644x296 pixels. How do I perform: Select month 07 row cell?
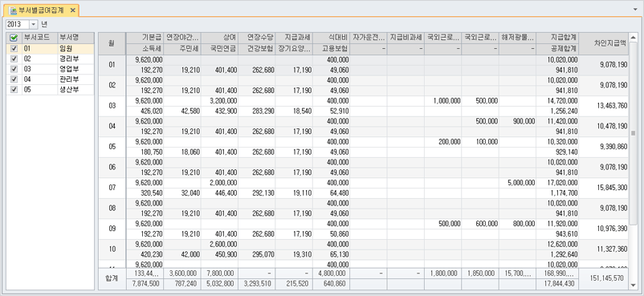112,188
